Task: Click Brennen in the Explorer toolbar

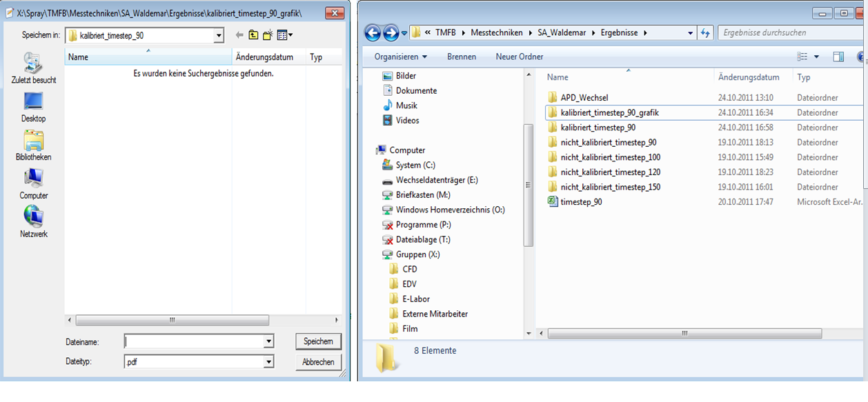Action: [x=462, y=57]
